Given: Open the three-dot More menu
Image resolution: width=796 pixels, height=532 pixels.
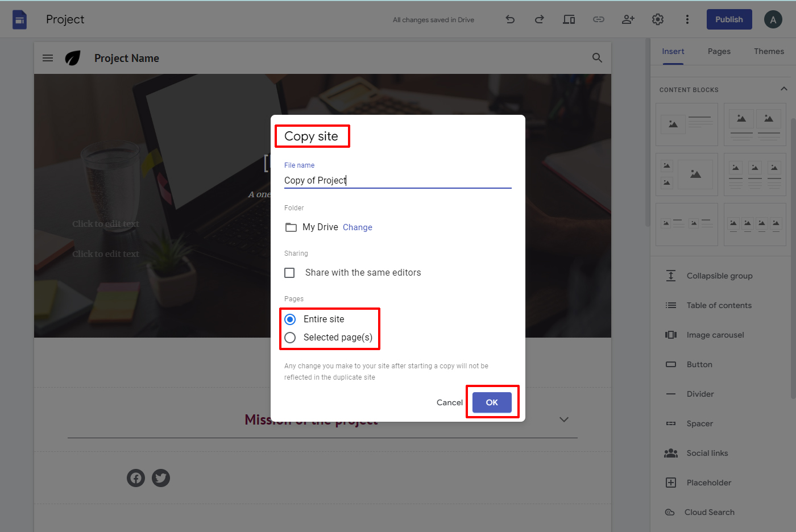Looking at the screenshot, I should click(x=687, y=19).
